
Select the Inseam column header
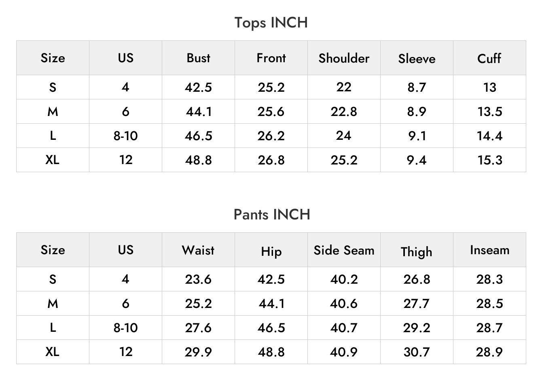coord(489,250)
